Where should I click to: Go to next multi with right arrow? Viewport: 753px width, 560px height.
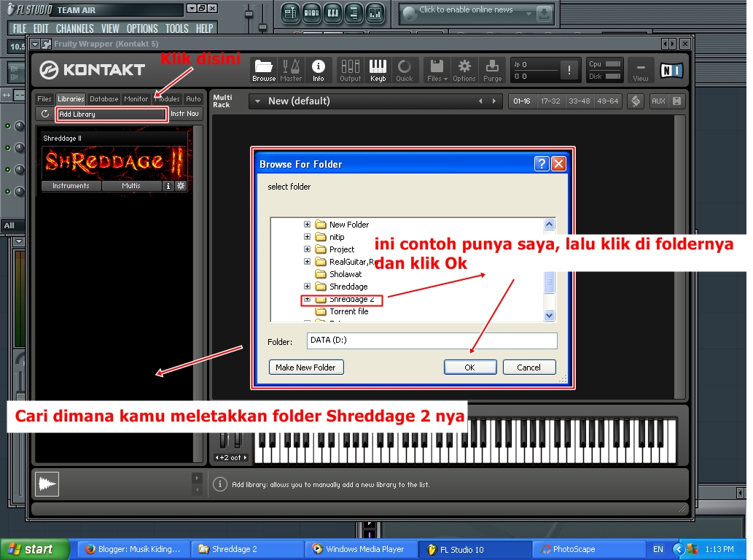pos(493,101)
